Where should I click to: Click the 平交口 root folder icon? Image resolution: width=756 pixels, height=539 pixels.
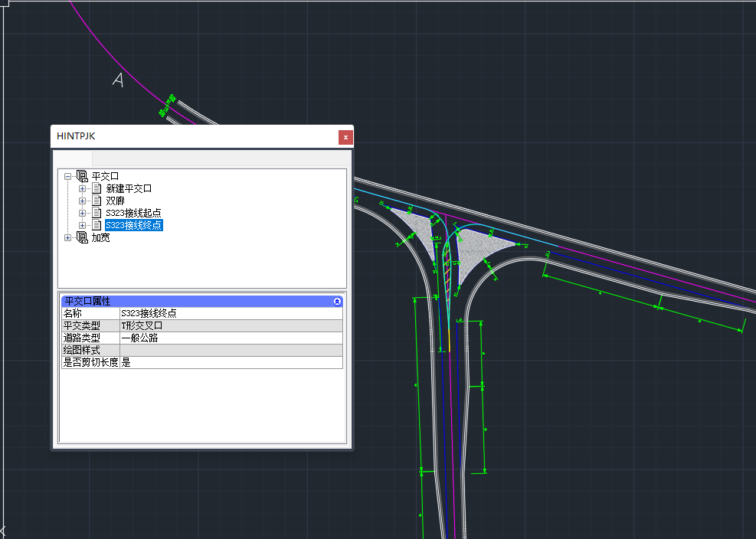coord(83,176)
